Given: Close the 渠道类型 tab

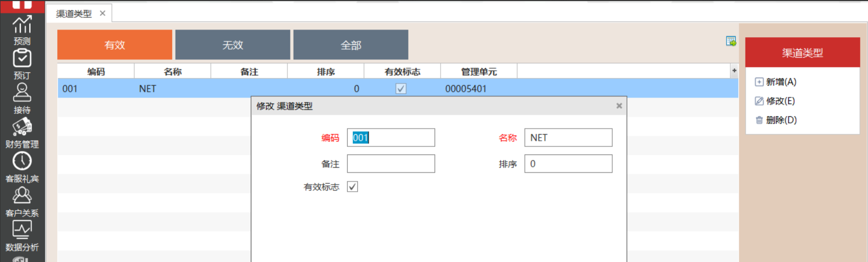Looking at the screenshot, I should (x=103, y=13).
